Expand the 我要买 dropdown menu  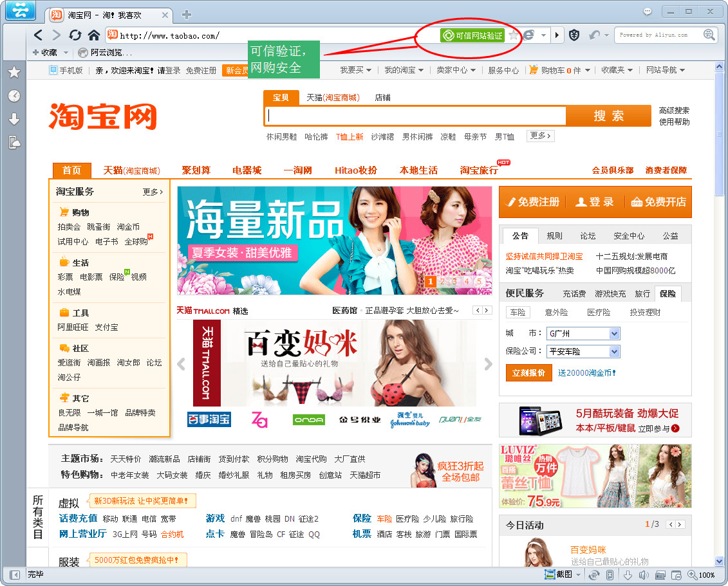point(356,70)
